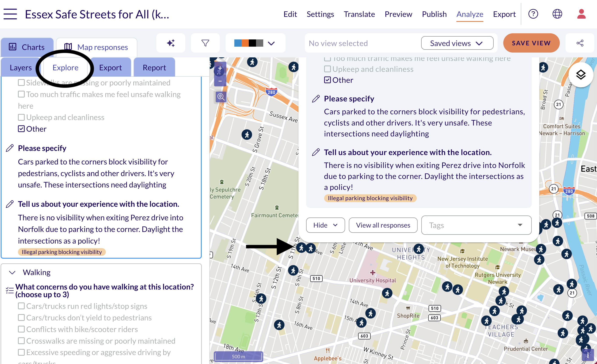Open the Export sub-tab beside Explore
597x364 pixels.
(110, 67)
